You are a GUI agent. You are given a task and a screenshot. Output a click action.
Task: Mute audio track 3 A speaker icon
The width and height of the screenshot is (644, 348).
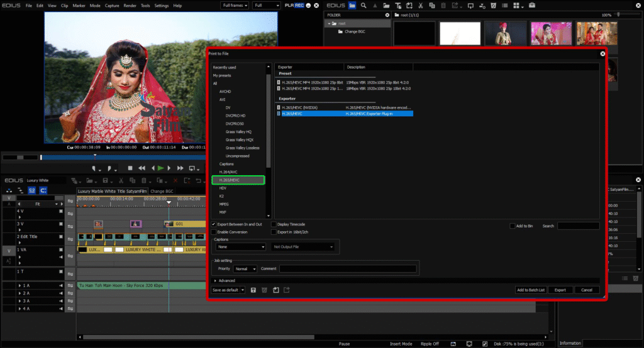tap(61, 302)
